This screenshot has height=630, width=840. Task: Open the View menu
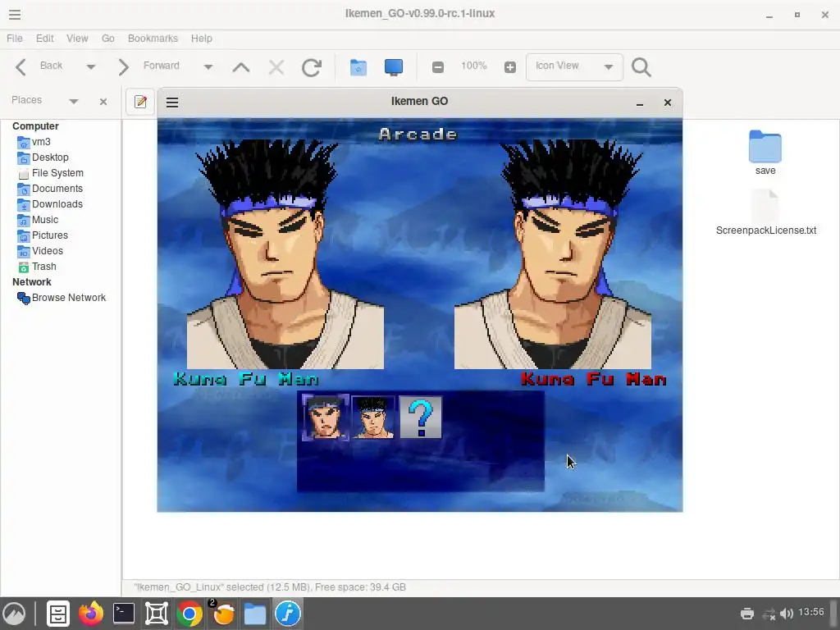[77, 39]
